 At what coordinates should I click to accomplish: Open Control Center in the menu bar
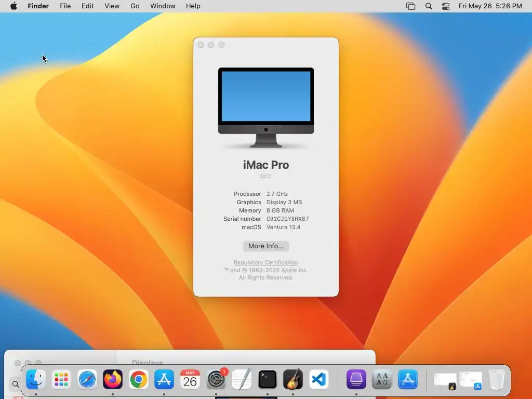pyautogui.click(x=445, y=6)
